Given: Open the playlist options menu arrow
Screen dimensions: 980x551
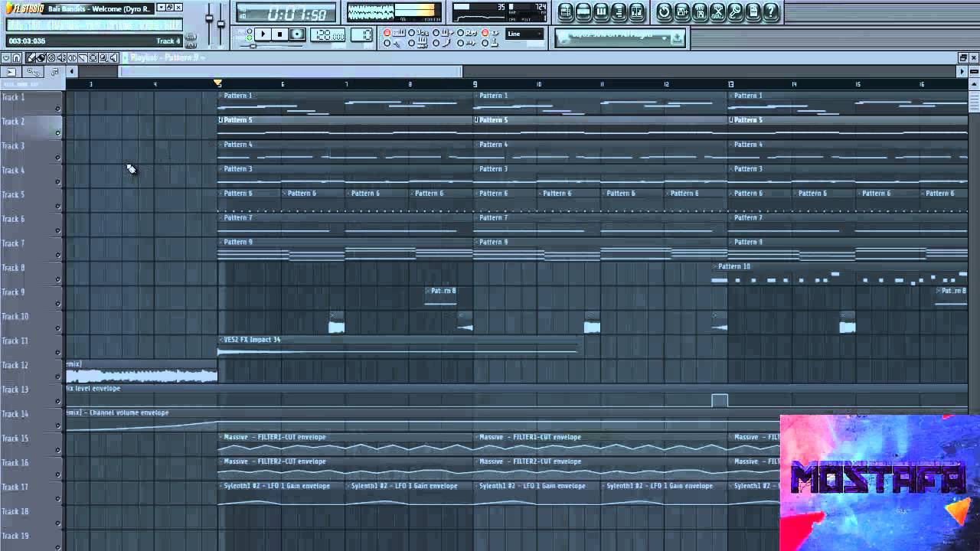Looking at the screenshot, I should point(5,58).
